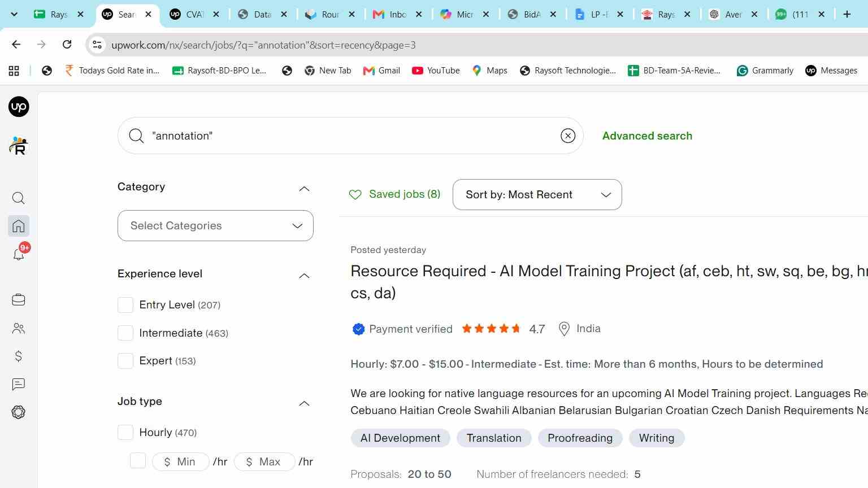Check the Intermediate experience filter
Screen dimensions: 868x488
click(125, 333)
